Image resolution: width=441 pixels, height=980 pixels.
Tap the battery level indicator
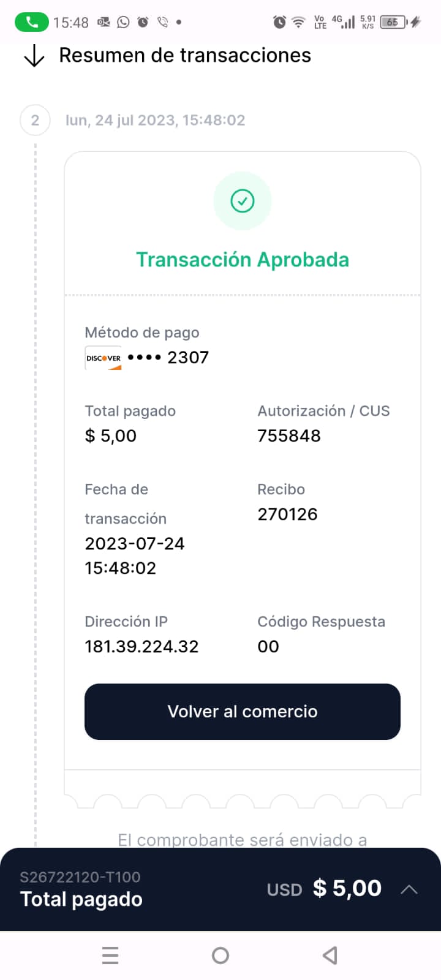393,23
